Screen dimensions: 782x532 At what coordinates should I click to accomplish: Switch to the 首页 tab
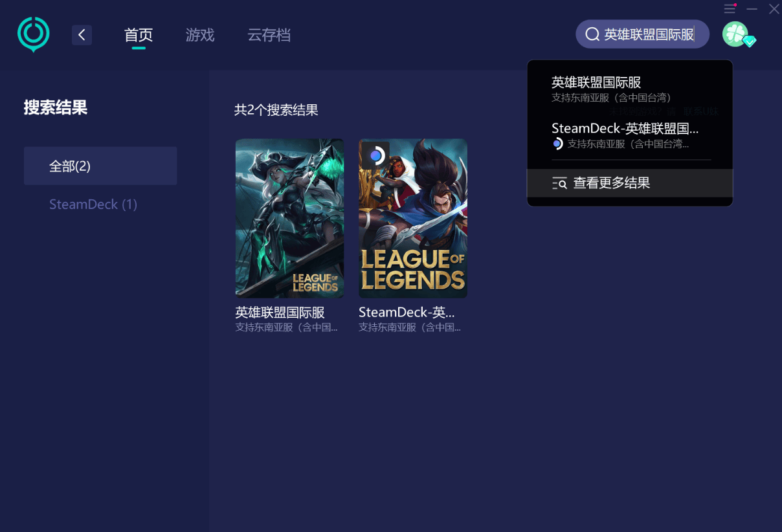(x=139, y=35)
